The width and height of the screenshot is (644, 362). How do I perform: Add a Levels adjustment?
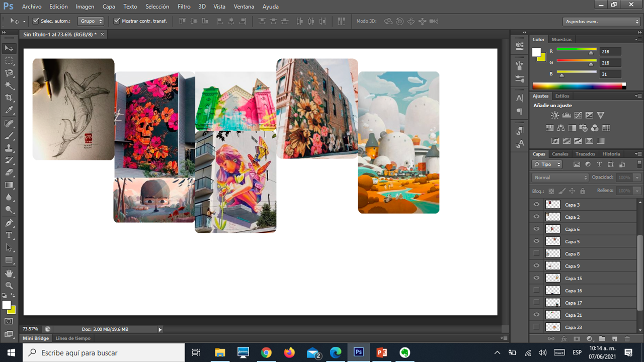tap(567, 115)
